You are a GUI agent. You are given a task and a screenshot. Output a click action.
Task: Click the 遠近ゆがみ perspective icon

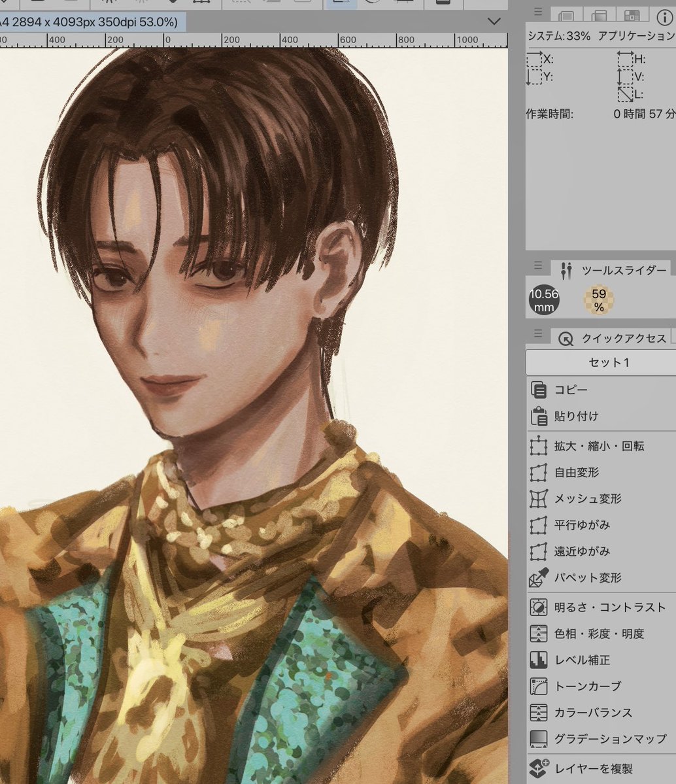[539, 551]
